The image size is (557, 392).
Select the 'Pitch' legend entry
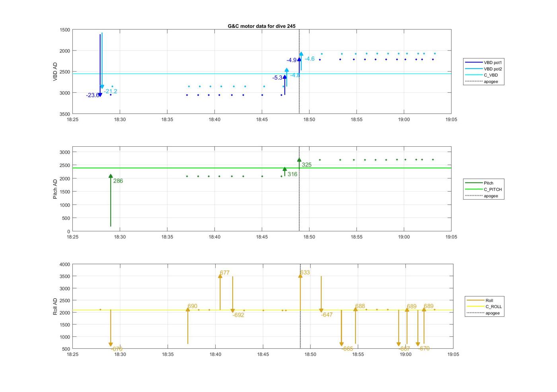479,183
